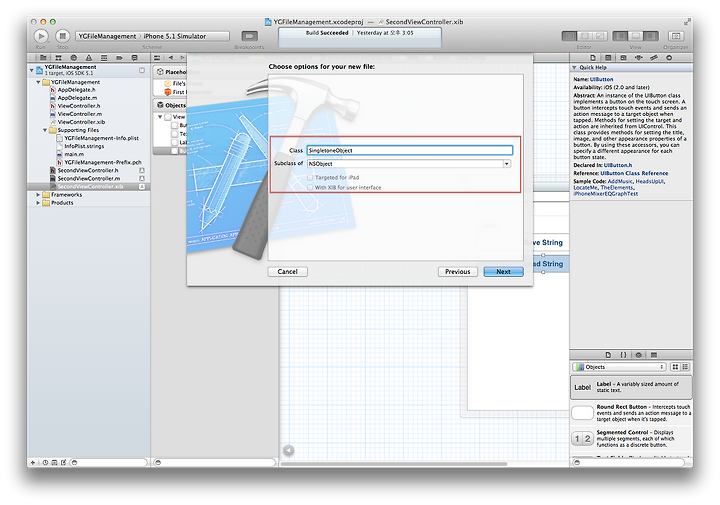
Task: Open the Organizer window
Action: (675, 36)
